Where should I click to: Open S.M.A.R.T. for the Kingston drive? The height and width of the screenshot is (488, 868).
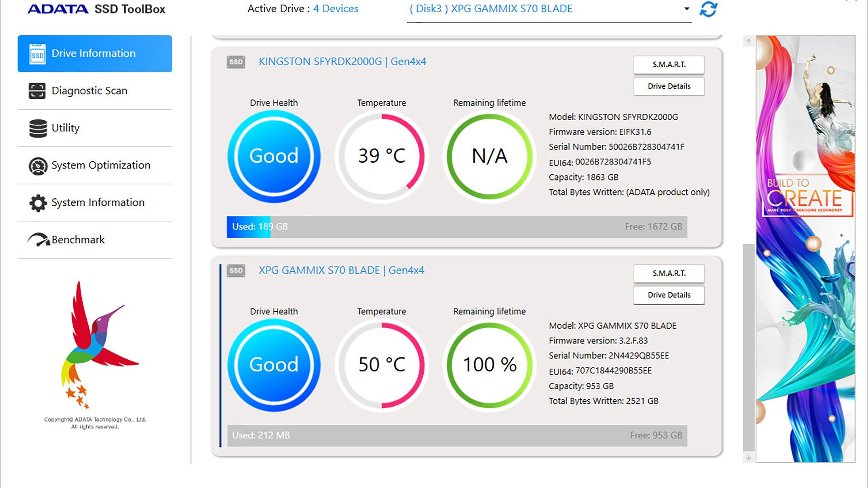(x=669, y=65)
